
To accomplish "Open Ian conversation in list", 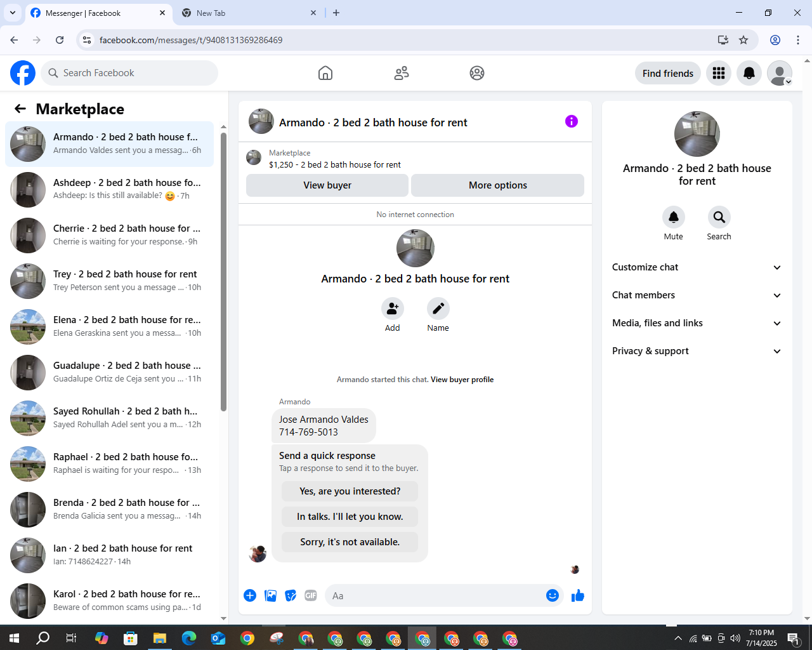I will click(x=109, y=555).
